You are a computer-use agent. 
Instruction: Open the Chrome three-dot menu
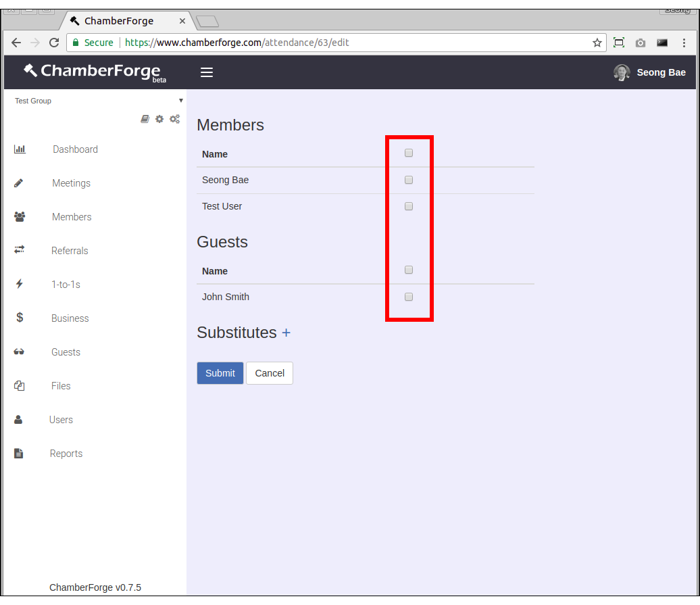684,43
